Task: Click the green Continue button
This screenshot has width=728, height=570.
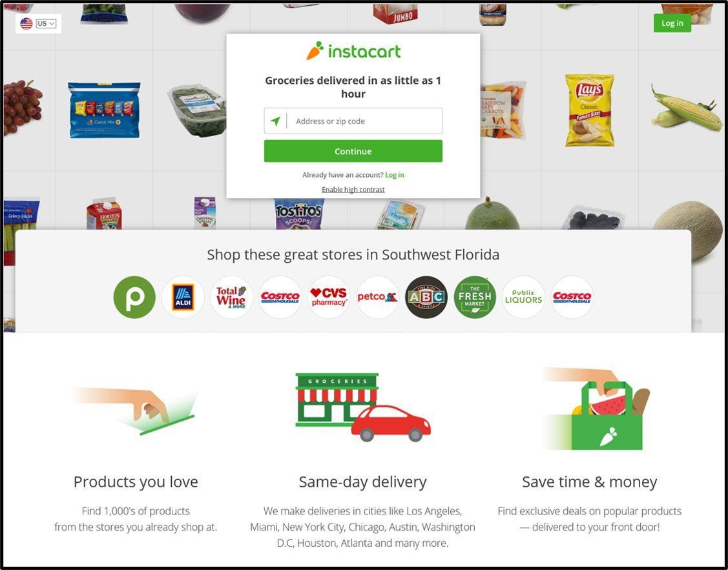Action: click(353, 151)
